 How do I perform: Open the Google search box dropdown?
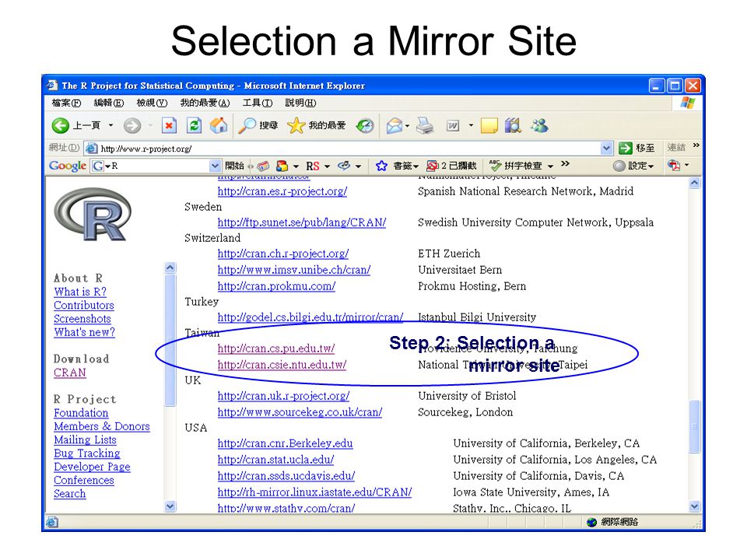pyautogui.click(x=216, y=166)
